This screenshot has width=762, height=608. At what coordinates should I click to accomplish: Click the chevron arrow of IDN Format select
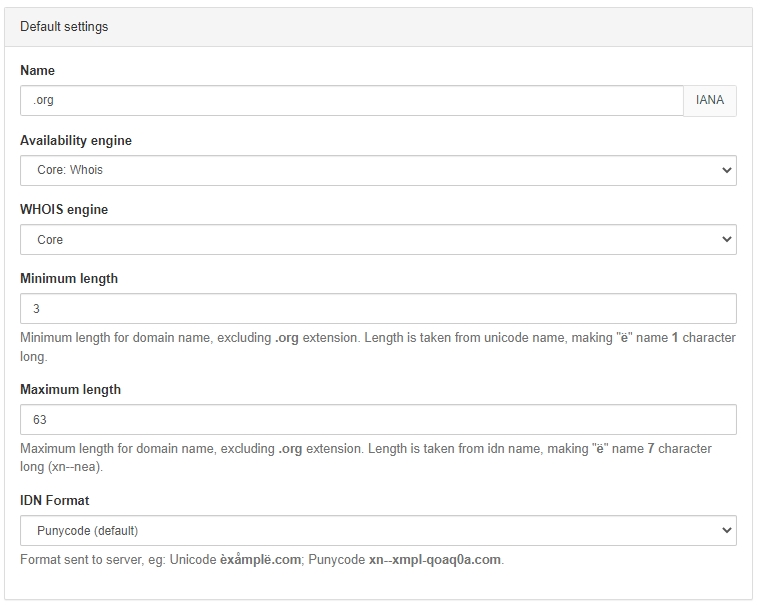(x=727, y=531)
